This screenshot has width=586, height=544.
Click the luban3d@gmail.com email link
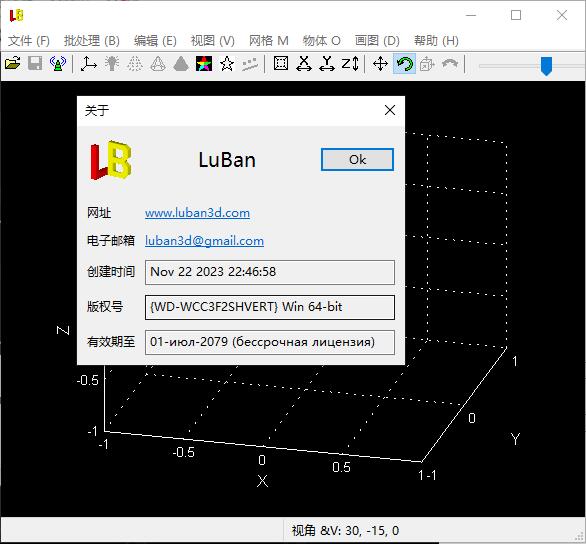204,241
